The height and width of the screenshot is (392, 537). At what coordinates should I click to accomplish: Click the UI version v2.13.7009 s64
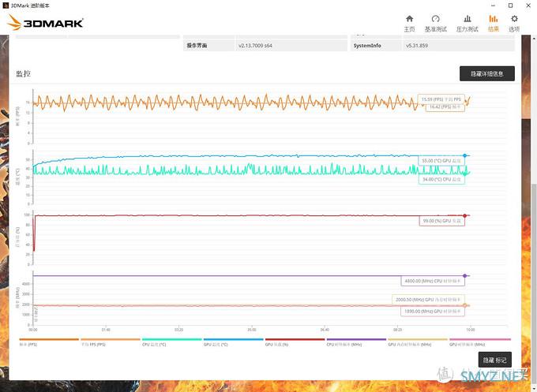(255, 46)
